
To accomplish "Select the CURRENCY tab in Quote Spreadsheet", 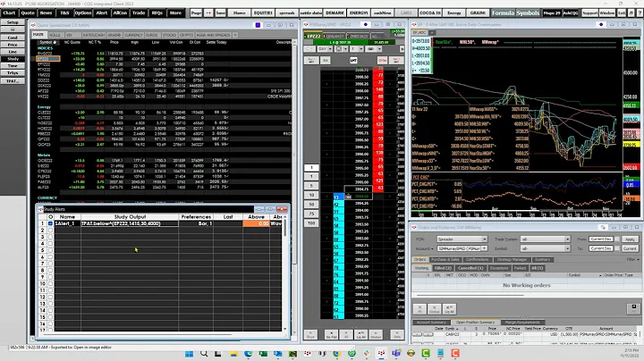I will (133, 35).
